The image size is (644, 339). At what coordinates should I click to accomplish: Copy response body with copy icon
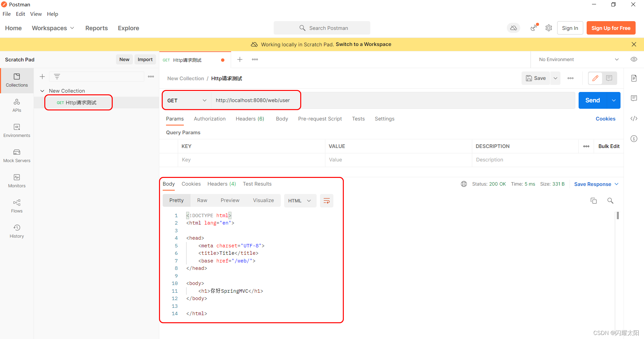pos(594,201)
